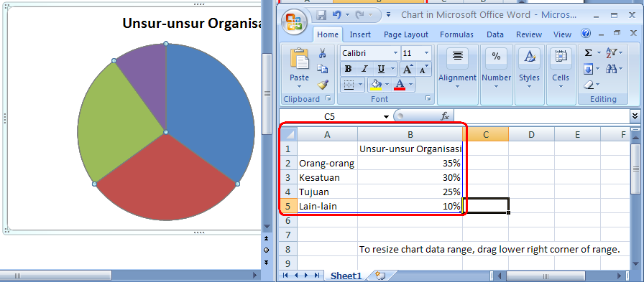Apply yellow fill color bucket
The image size is (644, 282).
click(x=376, y=85)
